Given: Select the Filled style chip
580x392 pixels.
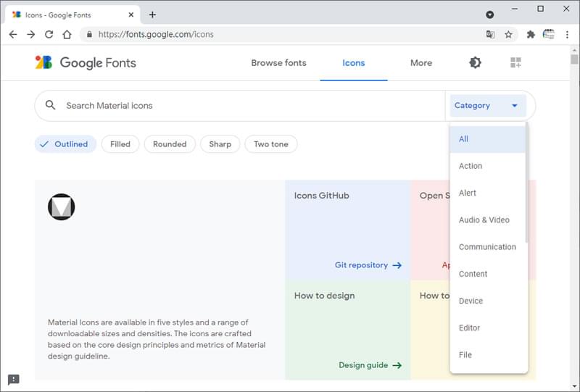Looking at the screenshot, I should pyautogui.click(x=120, y=144).
